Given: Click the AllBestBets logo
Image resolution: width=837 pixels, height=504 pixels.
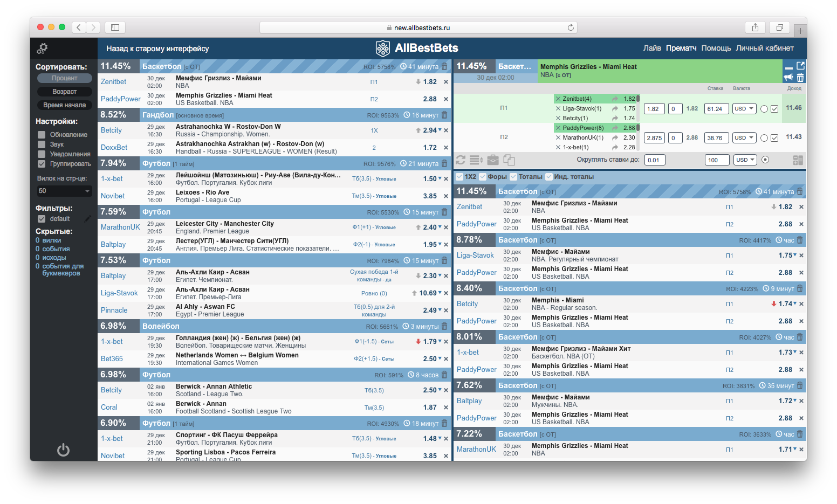Looking at the screenshot, I should (416, 48).
